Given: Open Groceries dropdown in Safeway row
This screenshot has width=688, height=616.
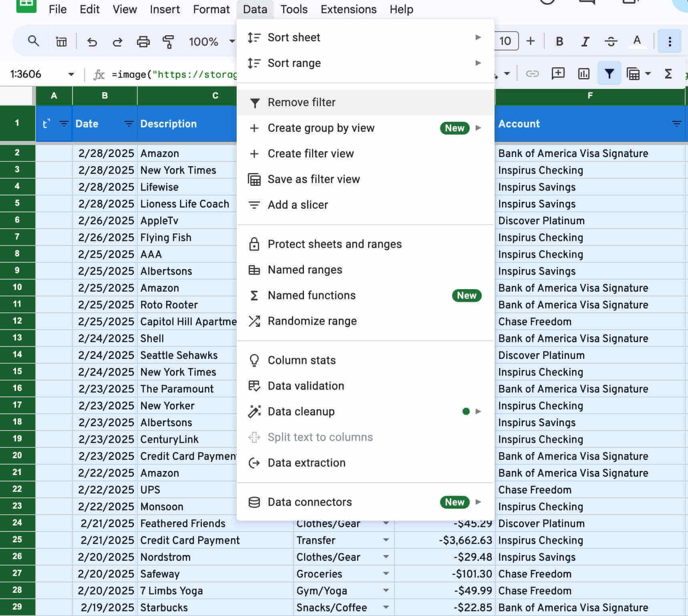Looking at the screenshot, I should tap(386, 574).
